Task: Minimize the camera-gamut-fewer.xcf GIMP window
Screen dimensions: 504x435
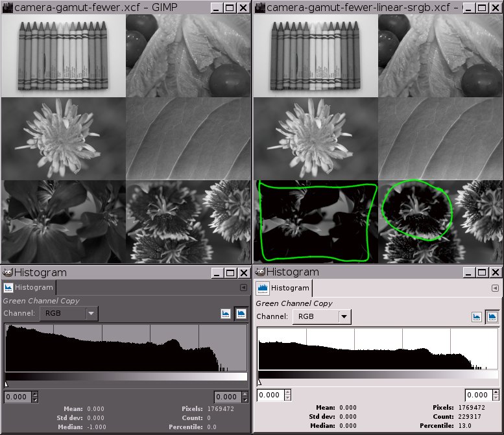Action: [217, 8]
